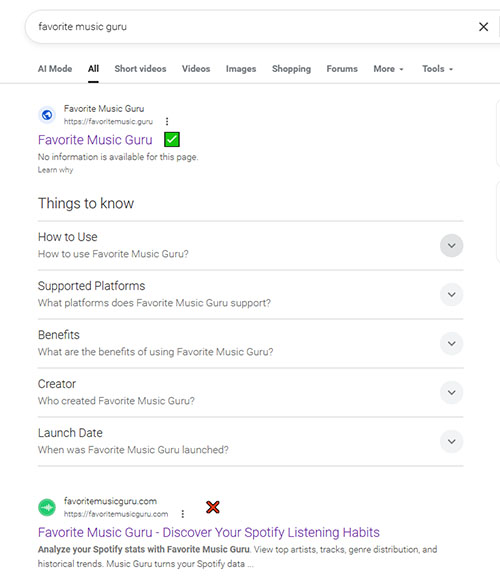Click the https://favoritemusicguru.com URL text

tap(116, 514)
